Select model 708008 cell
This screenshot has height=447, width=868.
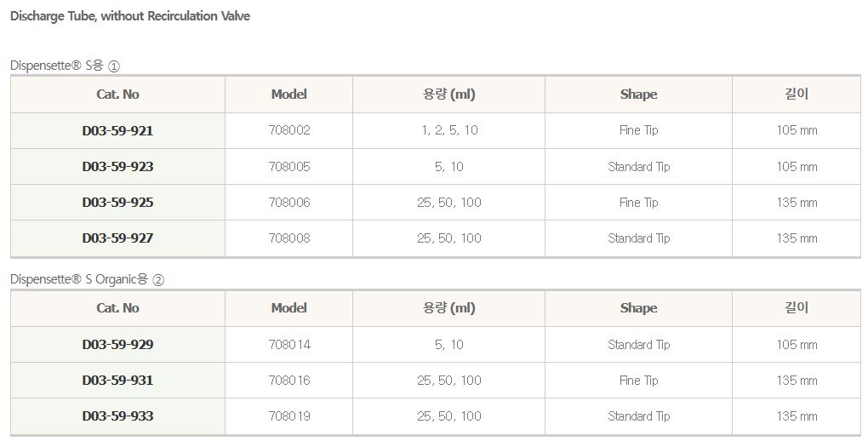pyautogui.click(x=289, y=238)
